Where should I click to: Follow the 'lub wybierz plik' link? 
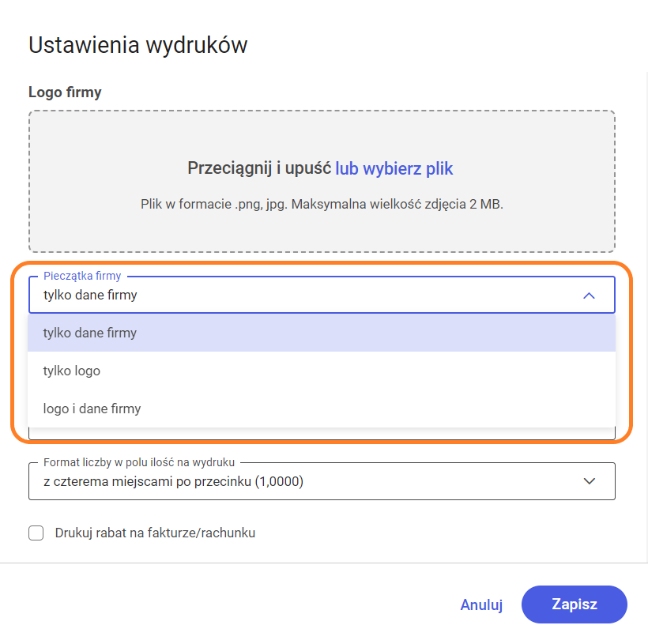point(394,168)
